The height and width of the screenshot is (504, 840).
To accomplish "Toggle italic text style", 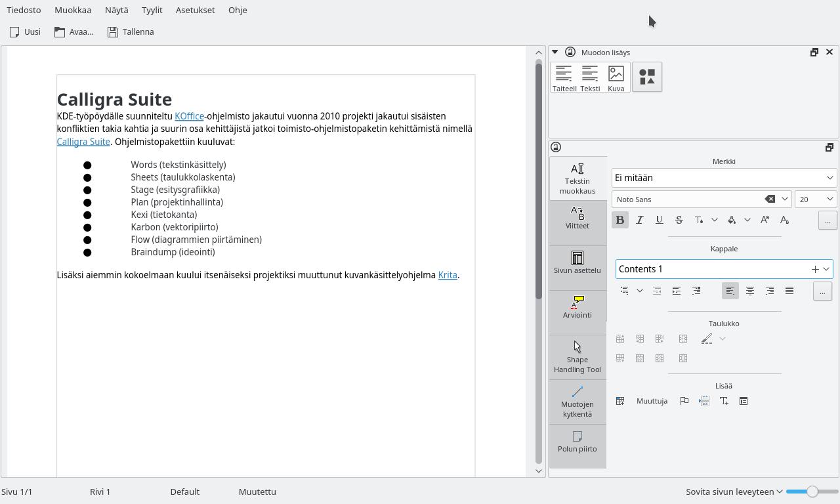I will pyautogui.click(x=639, y=220).
